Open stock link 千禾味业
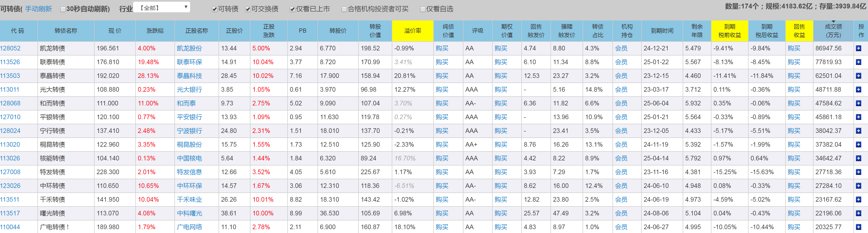This screenshot has height=233, width=868. 189,200
